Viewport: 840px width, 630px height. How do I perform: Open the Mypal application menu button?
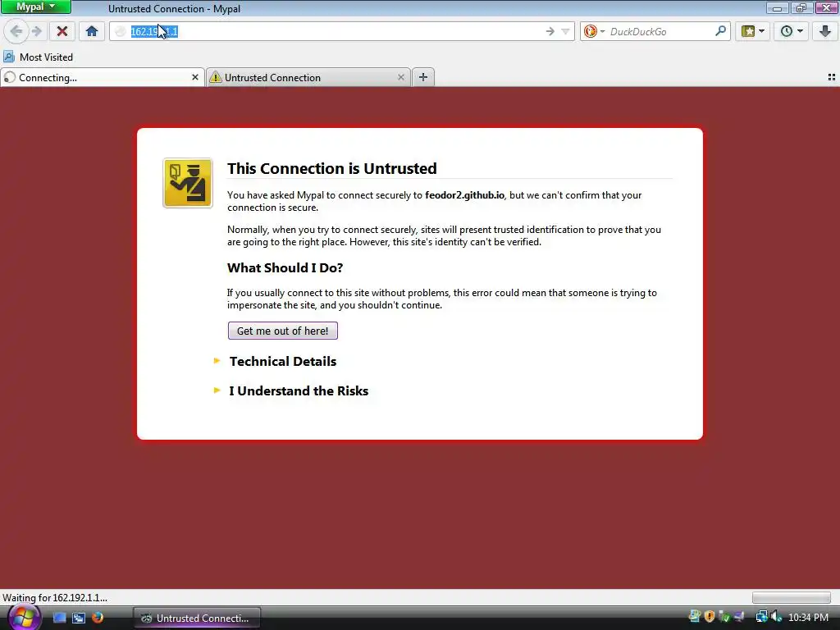35,7
